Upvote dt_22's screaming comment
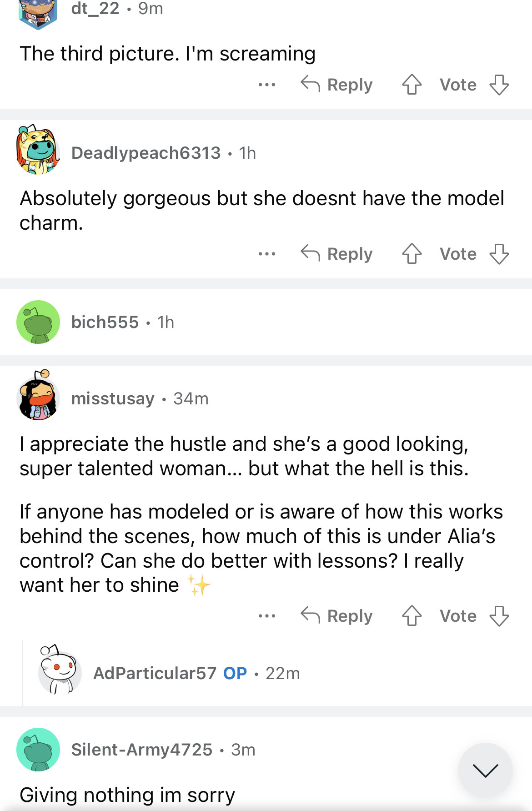 412,85
